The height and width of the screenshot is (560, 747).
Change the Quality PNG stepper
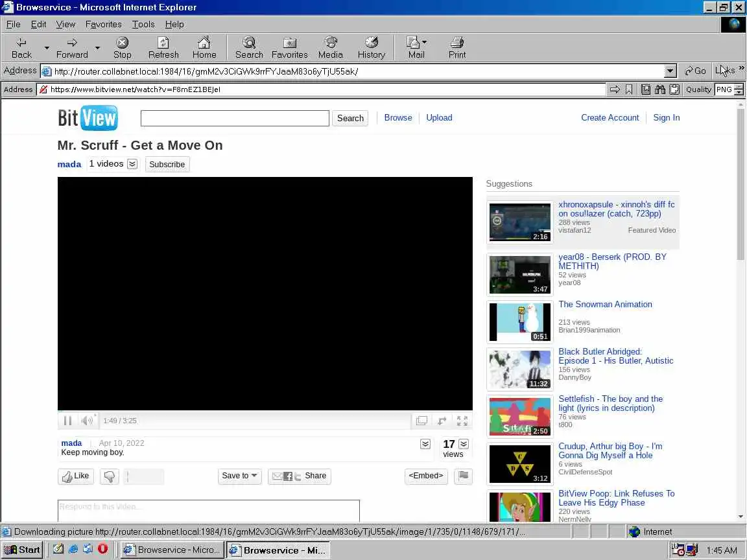pos(739,89)
